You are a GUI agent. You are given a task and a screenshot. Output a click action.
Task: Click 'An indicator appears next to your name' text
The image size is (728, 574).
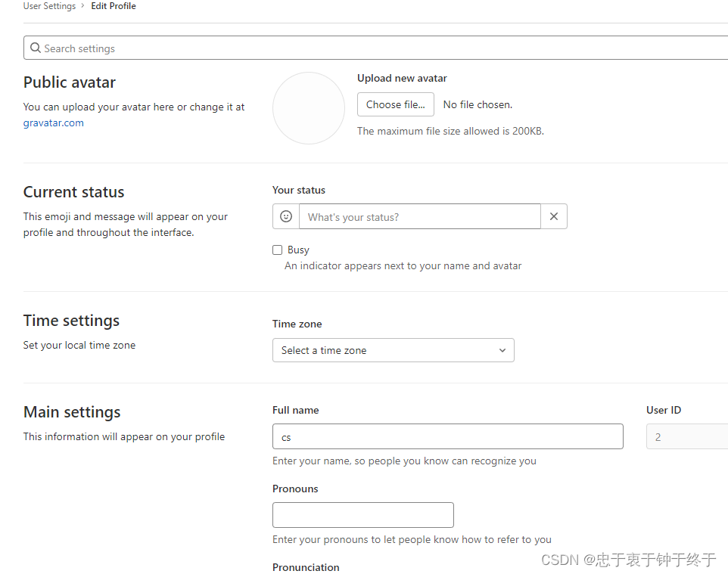click(403, 266)
